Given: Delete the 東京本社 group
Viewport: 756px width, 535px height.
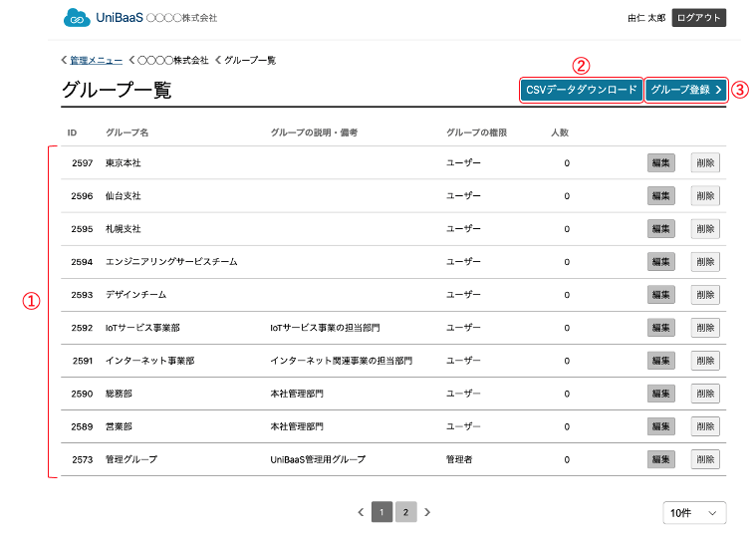Looking at the screenshot, I should [705, 163].
